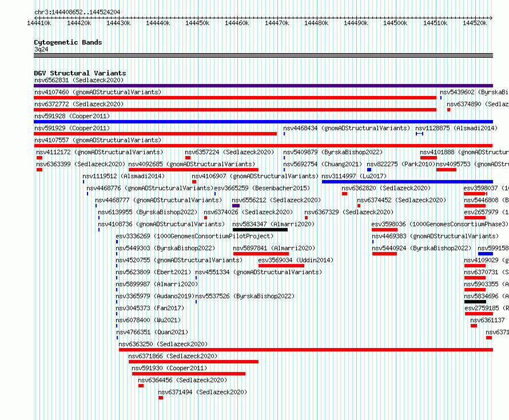Click the nsv1128875 blue interval marker
The height and width of the screenshot is (420, 509).
(419, 134)
